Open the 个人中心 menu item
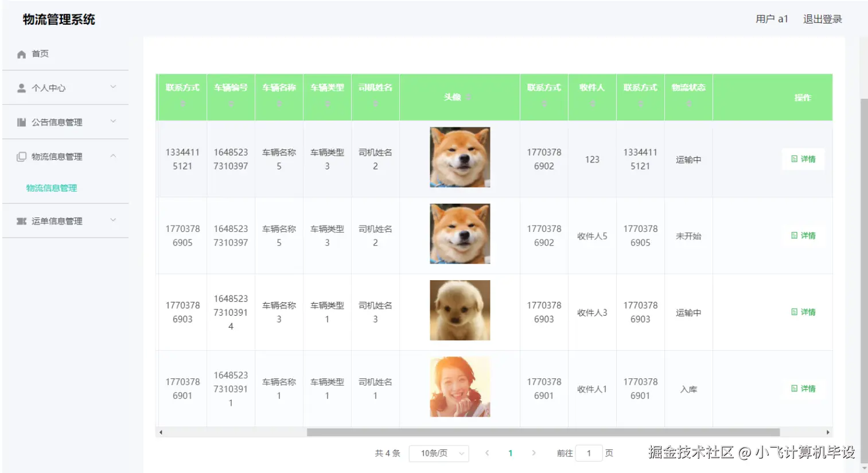This screenshot has width=868, height=473. pyautogui.click(x=65, y=88)
